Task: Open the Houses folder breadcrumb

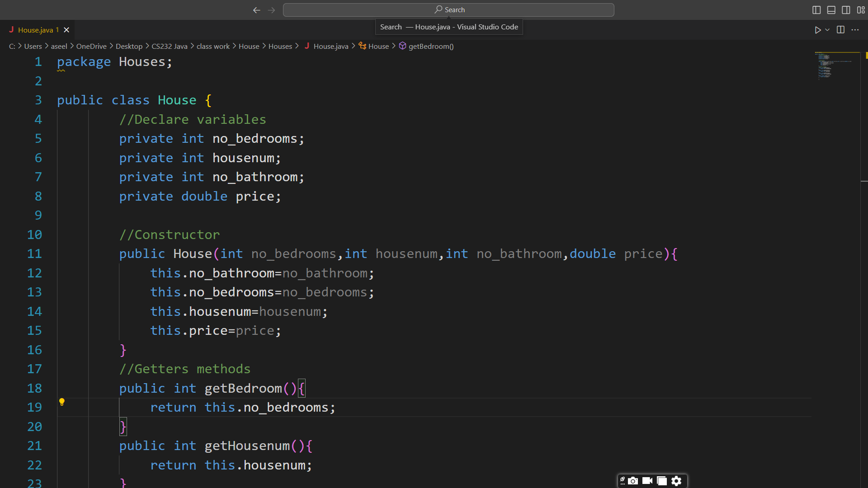Action: click(280, 46)
